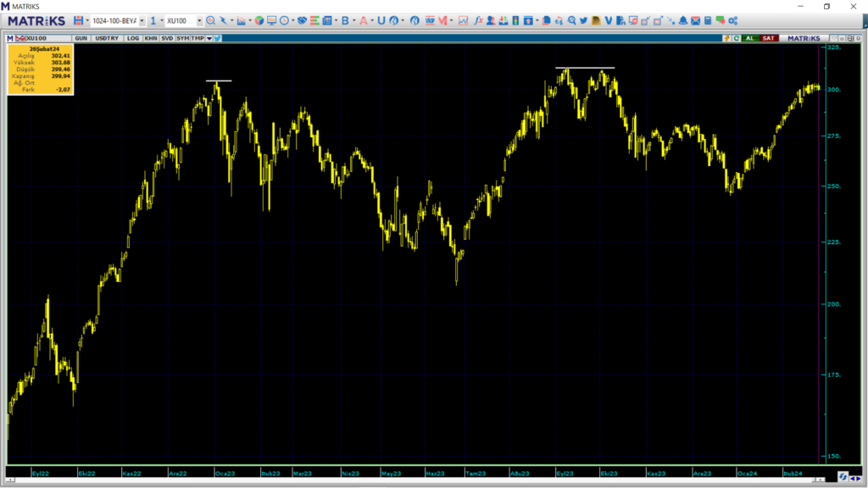Toggle the USDTRY currency button
868x488 pixels.
107,38
